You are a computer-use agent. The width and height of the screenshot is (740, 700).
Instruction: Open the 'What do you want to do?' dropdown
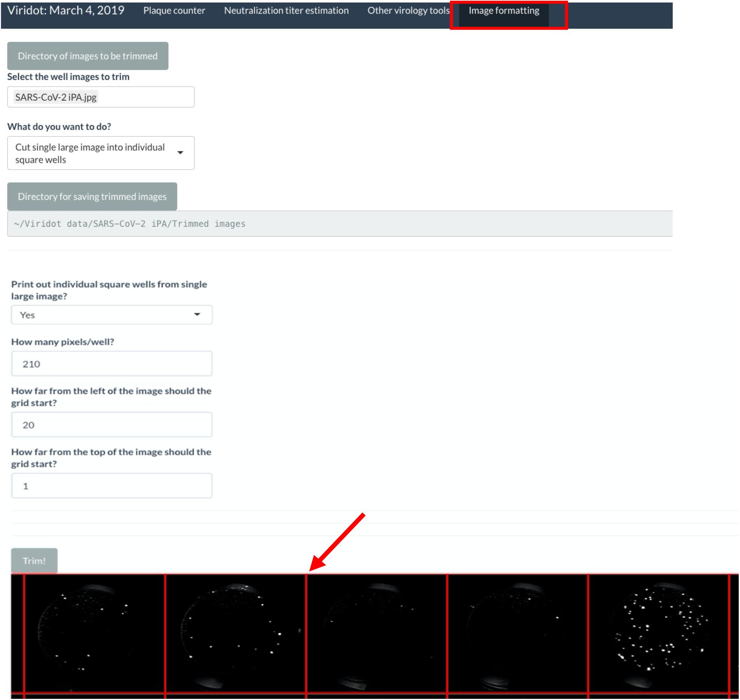click(101, 153)
